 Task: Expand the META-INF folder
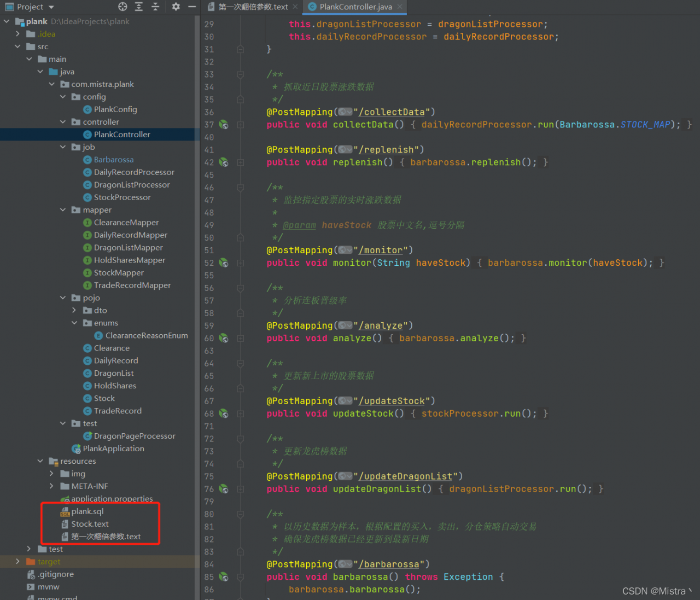pyautogui.click(x=52, y=487)
